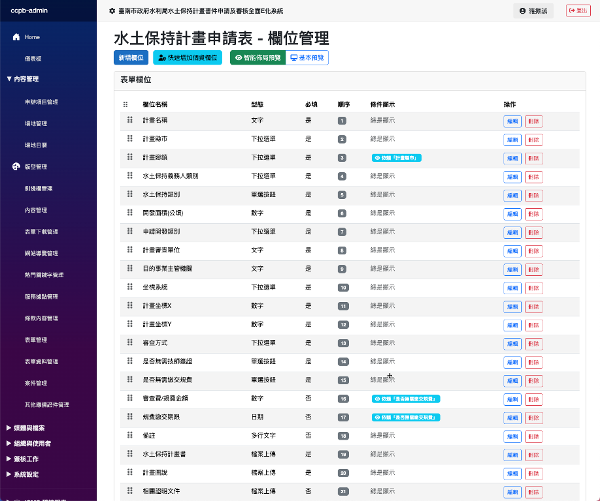Click the gear icon beside the system title
Image resolution: width=600 pixels, height=501 pixels.
point(112,10)
